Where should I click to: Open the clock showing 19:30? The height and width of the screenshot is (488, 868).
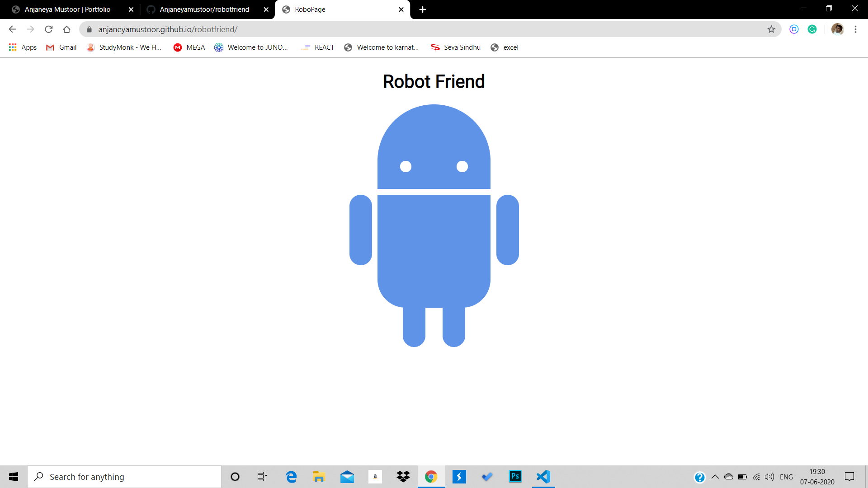coord(817,477)
